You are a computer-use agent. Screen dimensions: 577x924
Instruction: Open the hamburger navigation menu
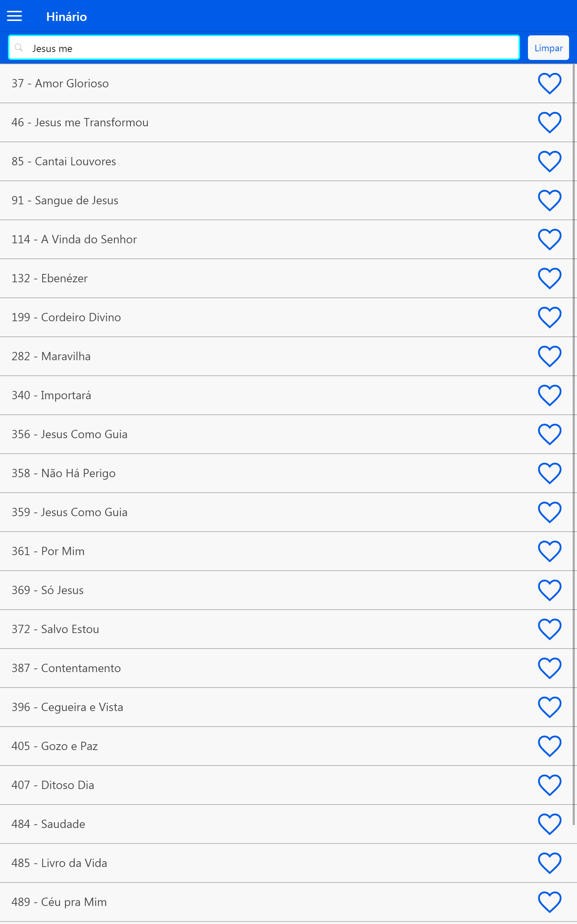click(14, 16)
